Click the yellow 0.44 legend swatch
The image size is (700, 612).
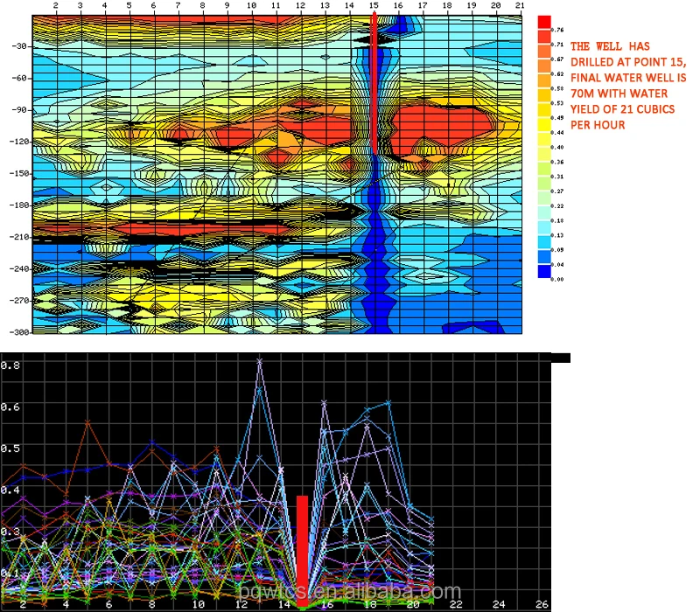(544, 125)
